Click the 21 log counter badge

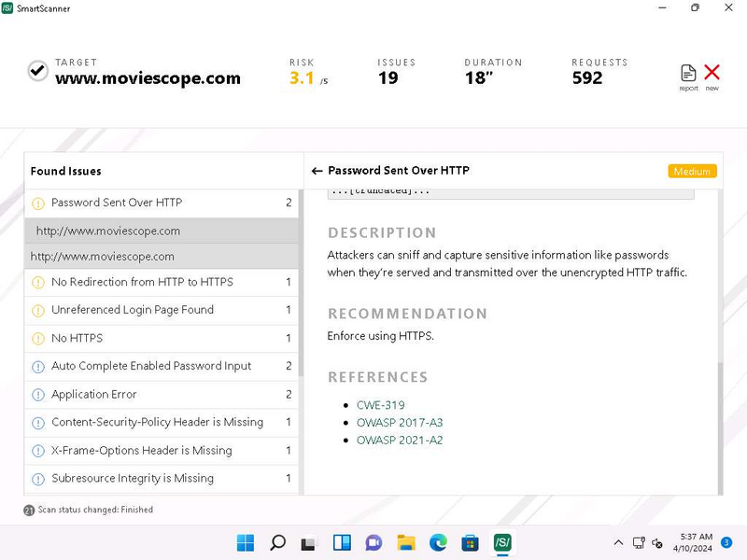29,511
